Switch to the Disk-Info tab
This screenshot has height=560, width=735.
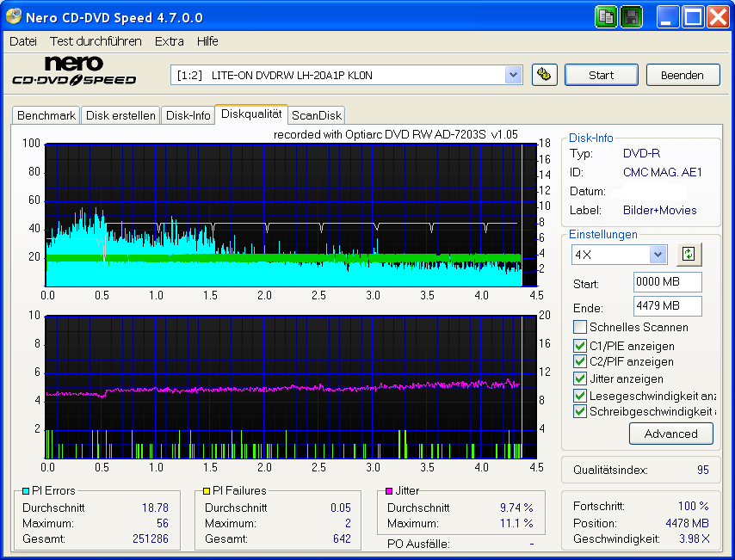click(x=188, y=114)
